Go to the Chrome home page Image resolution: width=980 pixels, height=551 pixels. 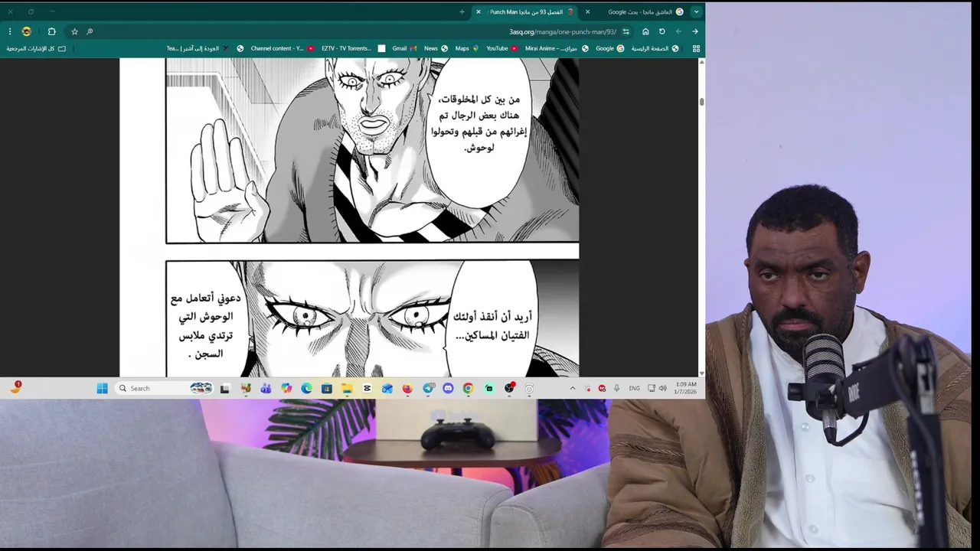coord(645,31)
